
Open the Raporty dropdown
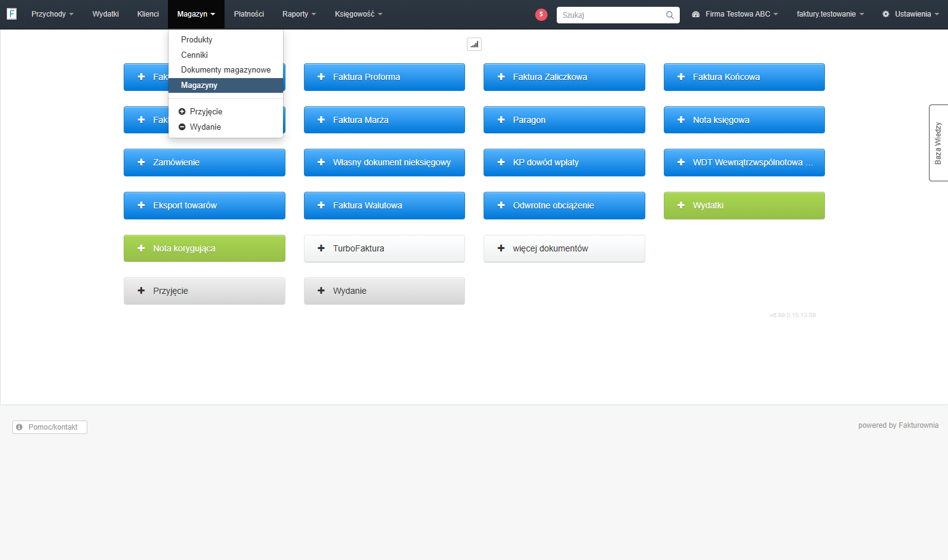[x=299, y=14]
